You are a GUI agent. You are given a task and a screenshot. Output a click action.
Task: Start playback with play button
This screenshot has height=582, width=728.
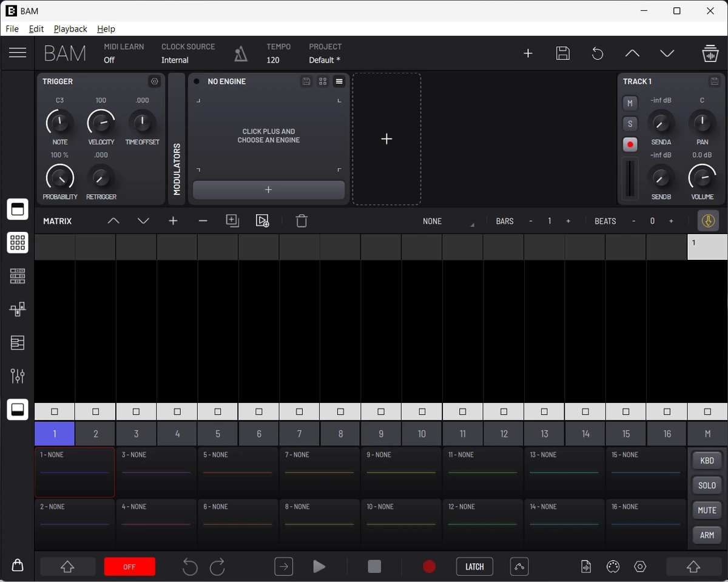(319, 567)
